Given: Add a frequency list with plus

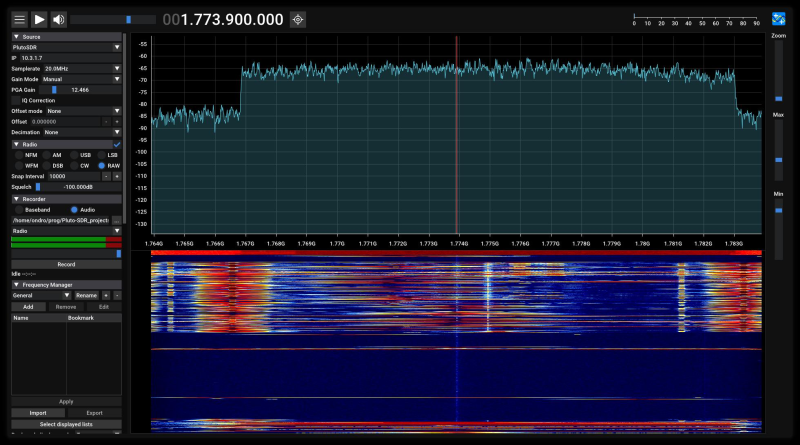Looking at the screenshot, I should coord(106,295).
